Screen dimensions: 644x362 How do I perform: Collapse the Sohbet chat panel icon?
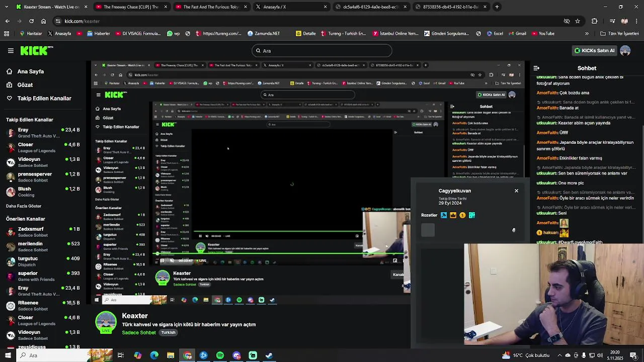(x=536, y=68)
